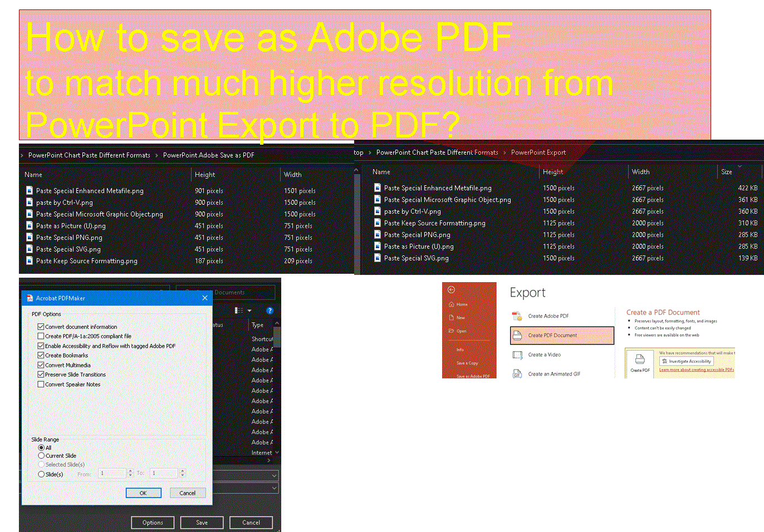Click Cancel in the Acrobat PDFMaker dialog
This screenshot has width=764, height=532.
tap(188, 493)
